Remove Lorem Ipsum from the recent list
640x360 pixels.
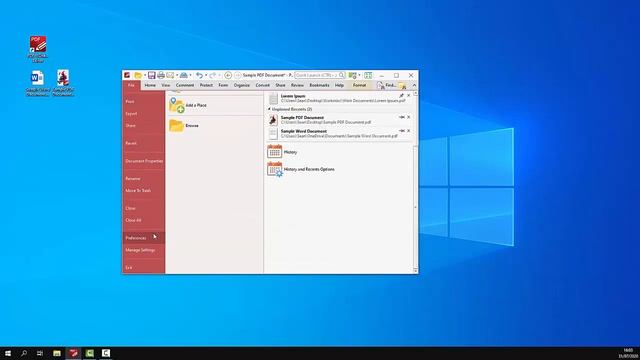pos(409,96)
